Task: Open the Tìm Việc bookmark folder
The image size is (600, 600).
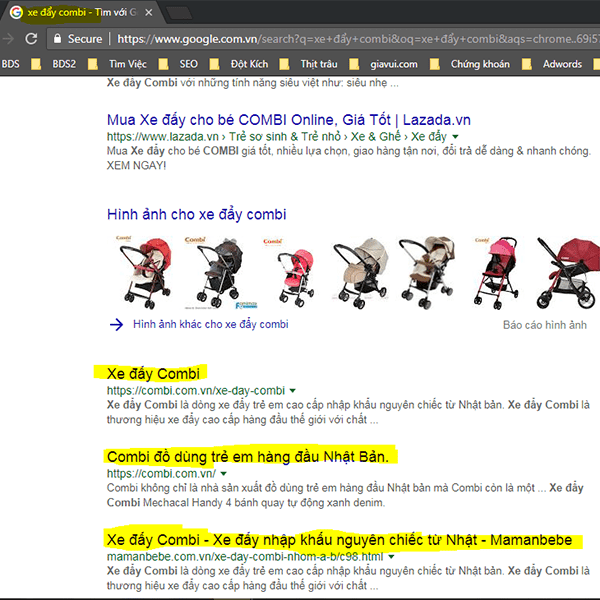Action: (127, 64)
